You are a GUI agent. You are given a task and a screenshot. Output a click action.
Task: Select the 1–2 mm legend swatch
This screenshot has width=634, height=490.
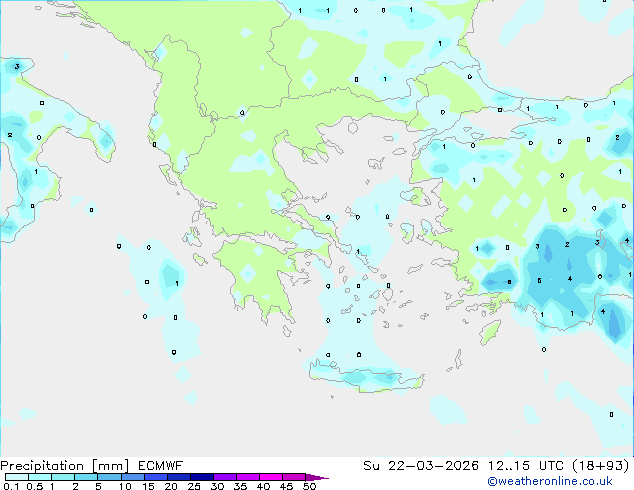[63, 477]
